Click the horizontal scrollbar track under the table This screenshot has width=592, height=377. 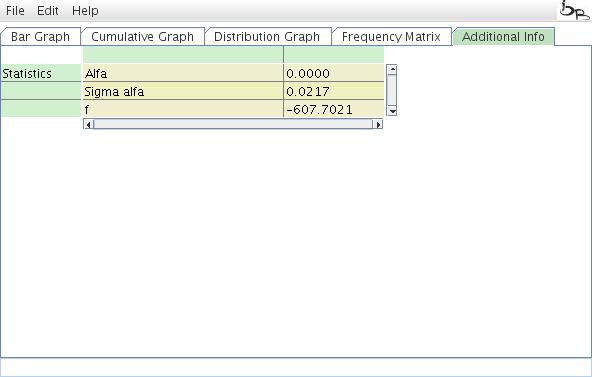(x=233, y=124)
